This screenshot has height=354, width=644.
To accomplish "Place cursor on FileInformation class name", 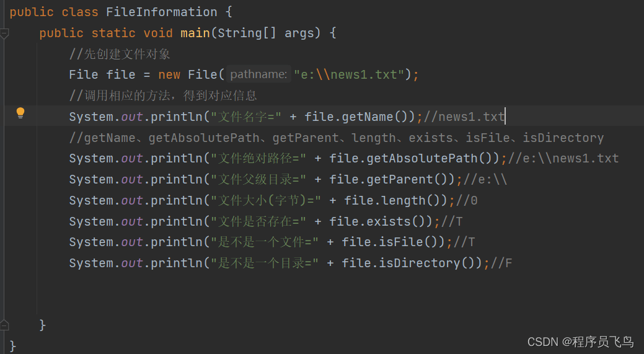I will point(162,12).
